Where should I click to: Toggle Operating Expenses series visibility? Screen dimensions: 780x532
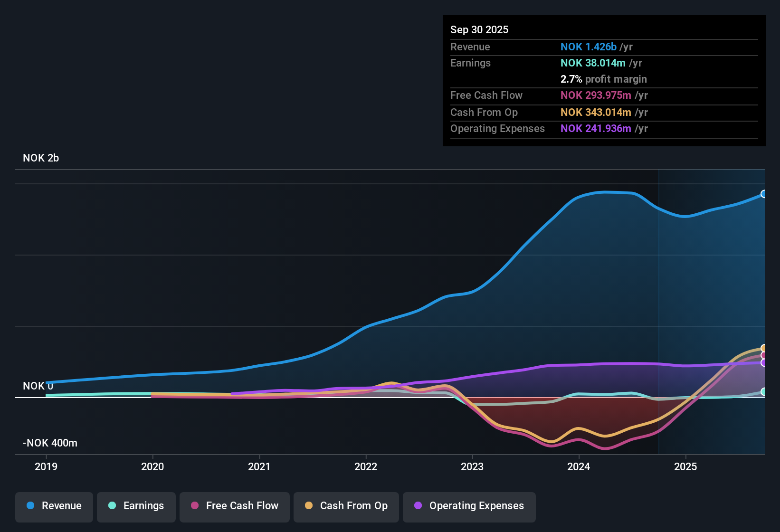click(469, 506)
